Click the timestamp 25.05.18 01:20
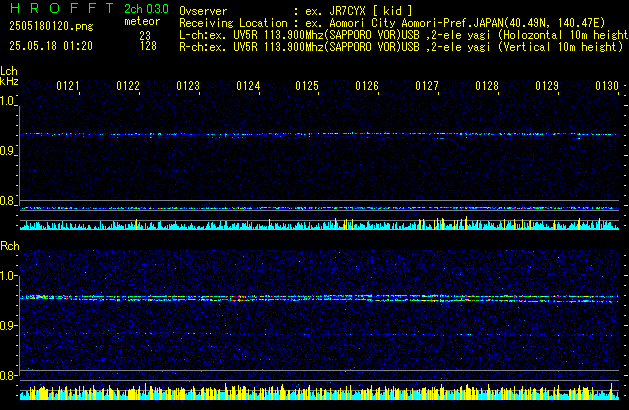629x410 pixels. coord(51,46)
